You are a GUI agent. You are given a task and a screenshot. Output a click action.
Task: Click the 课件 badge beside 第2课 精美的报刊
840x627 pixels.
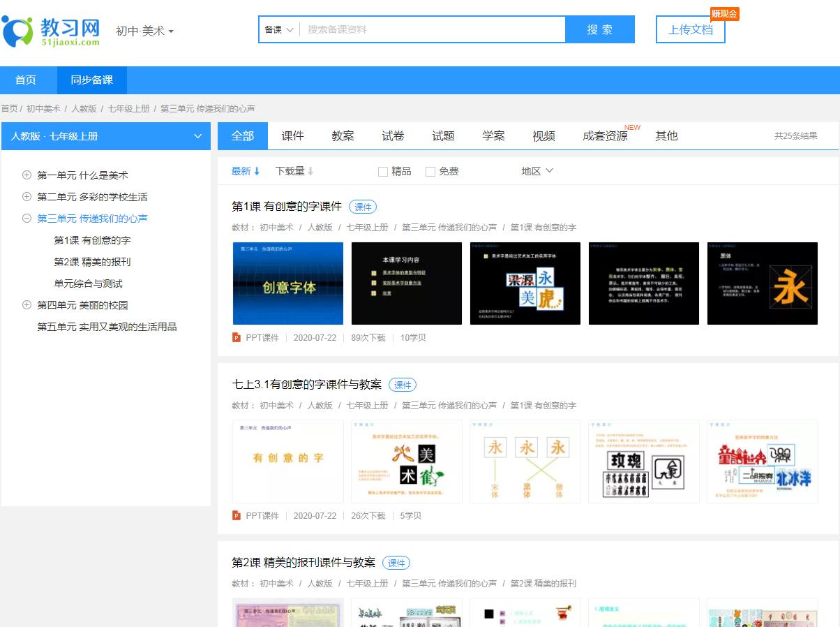pyautogui.click(x=396, y=562)
